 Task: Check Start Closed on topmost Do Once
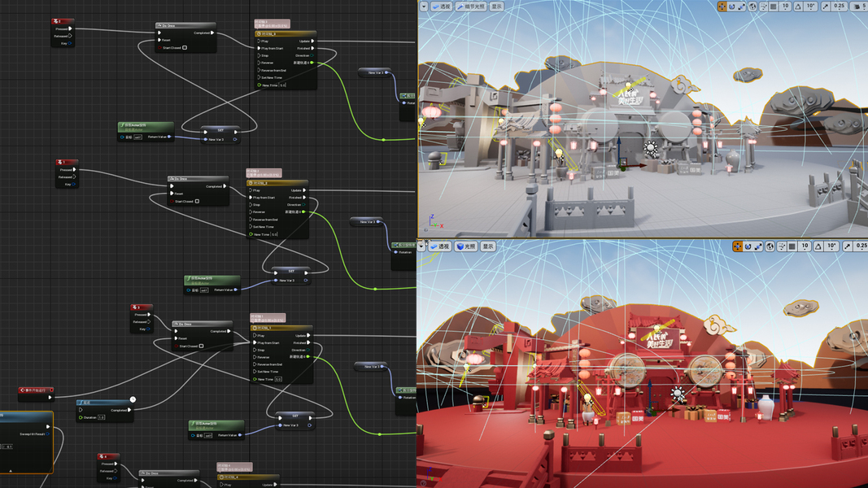[x=185, y=48]
